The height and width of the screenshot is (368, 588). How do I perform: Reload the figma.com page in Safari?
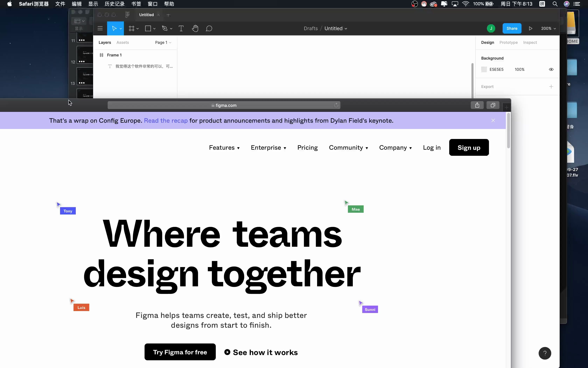[336, 105]
